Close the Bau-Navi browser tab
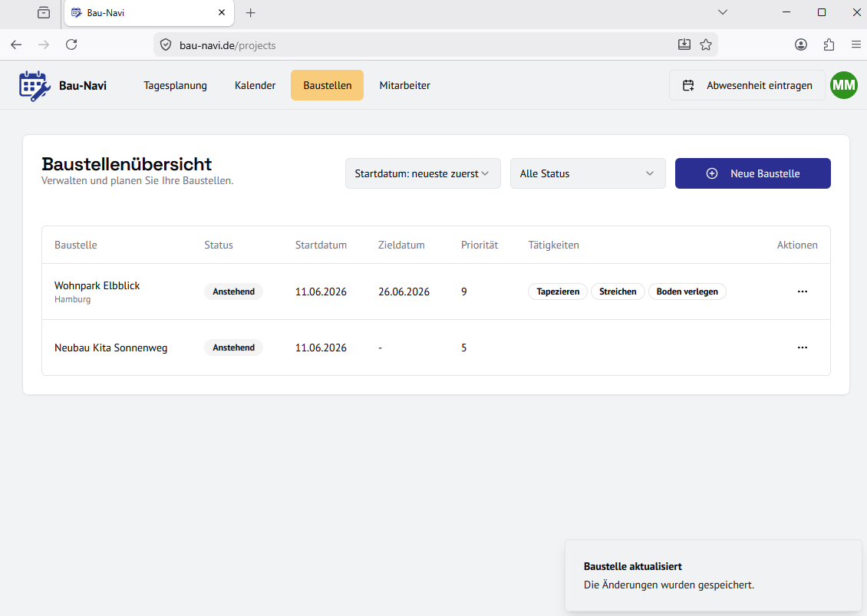This screenshot has height=616, width=867. [x=222, y=12]
